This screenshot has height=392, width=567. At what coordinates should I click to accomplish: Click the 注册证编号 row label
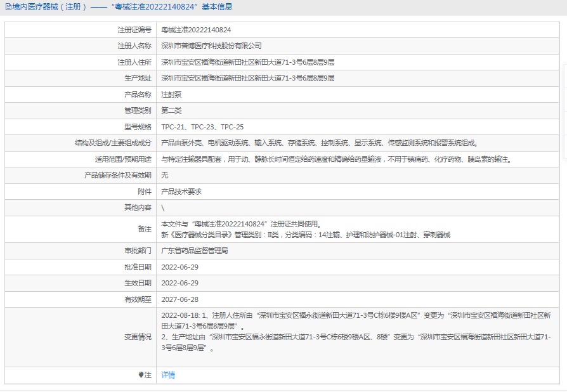[134, 30]
